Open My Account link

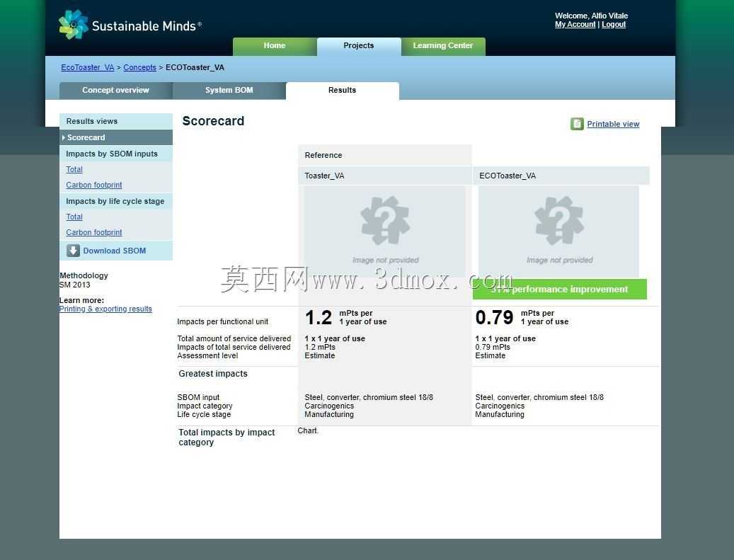[x=575, y=24]
